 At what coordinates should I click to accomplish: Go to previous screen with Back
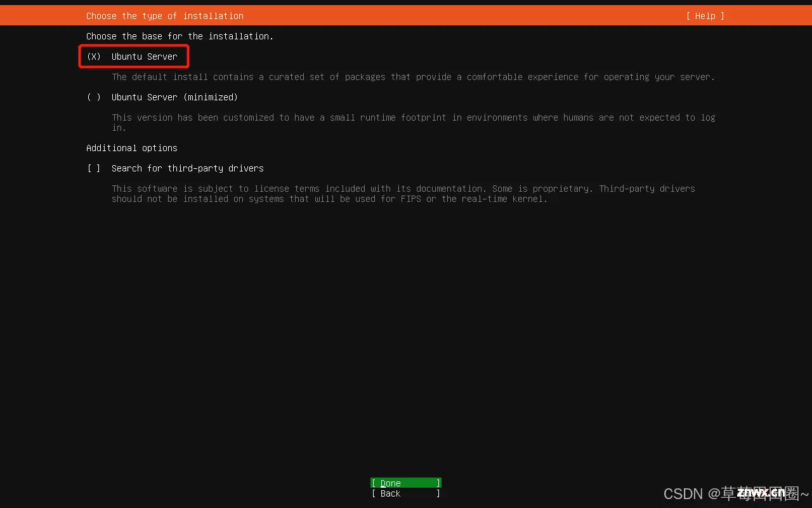(x=406, y=493)
